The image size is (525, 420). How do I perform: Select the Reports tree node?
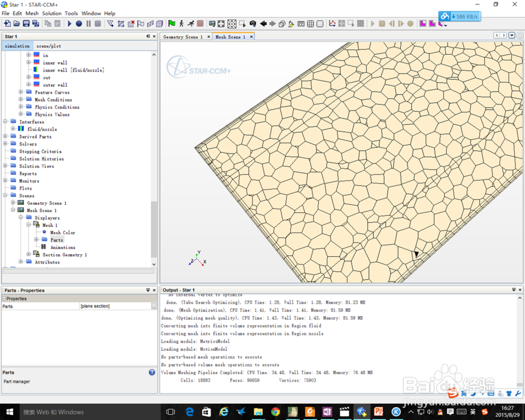[28, 173]
